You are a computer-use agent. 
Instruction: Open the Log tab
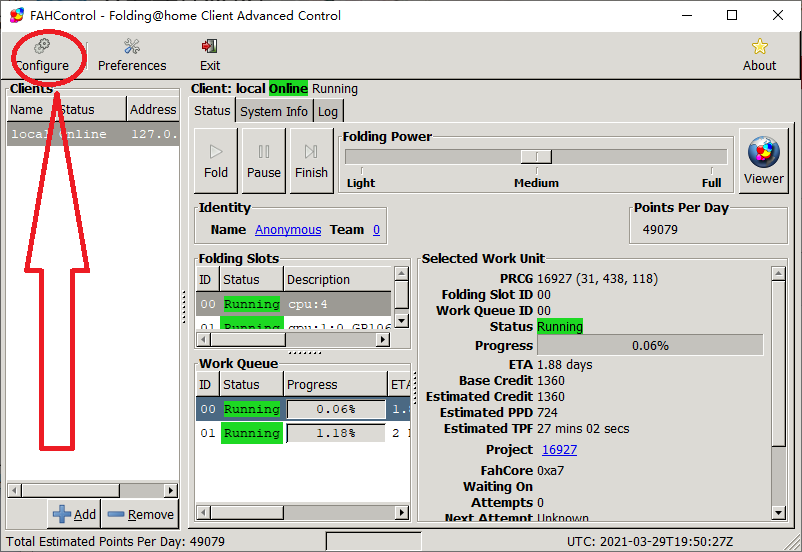click(328, 112)
